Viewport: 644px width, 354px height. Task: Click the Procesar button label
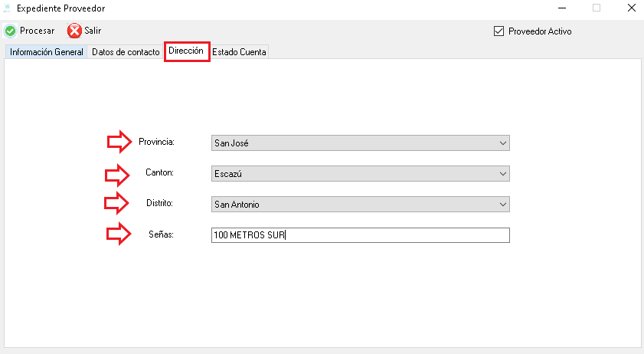click(x=37, y=31)
